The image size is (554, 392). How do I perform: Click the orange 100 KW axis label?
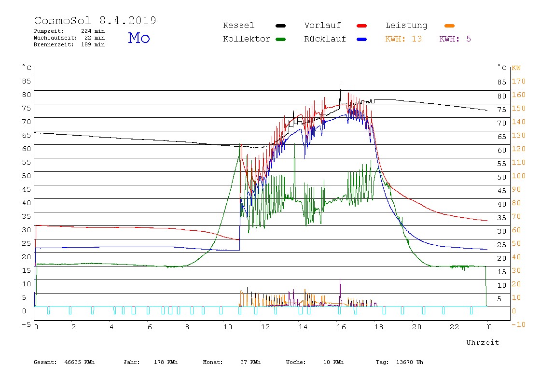point(519,176)
